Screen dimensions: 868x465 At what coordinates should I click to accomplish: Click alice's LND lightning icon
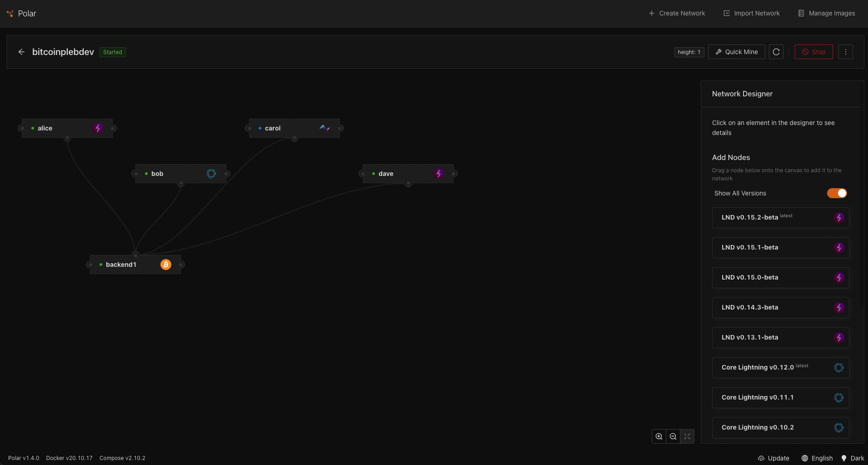point(98,128)
